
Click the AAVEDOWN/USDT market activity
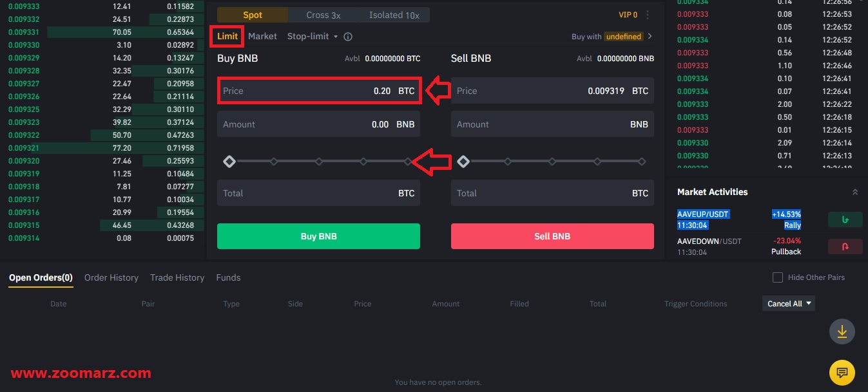(709, 241)
